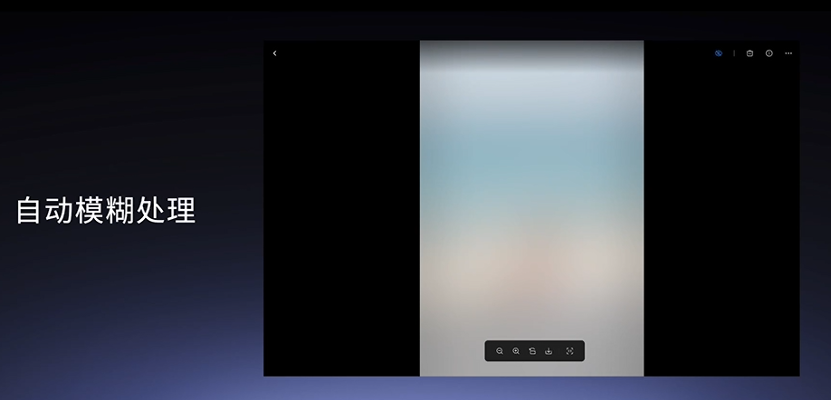The image size is (832, 400).
Task: Toggle the blue hidden-eye blur icon
Action: [x=718, y=53]
